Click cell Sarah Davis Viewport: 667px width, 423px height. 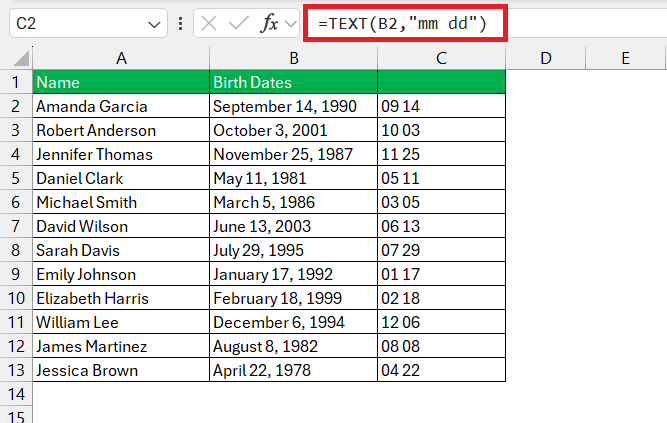[121, 250]
